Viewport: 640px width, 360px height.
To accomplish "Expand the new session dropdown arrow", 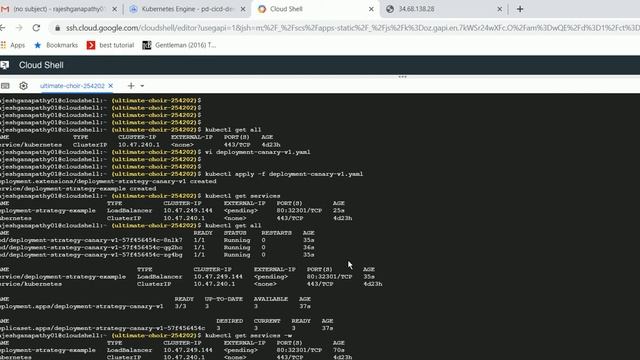I will pyautogui.click(x=142, y=86).
